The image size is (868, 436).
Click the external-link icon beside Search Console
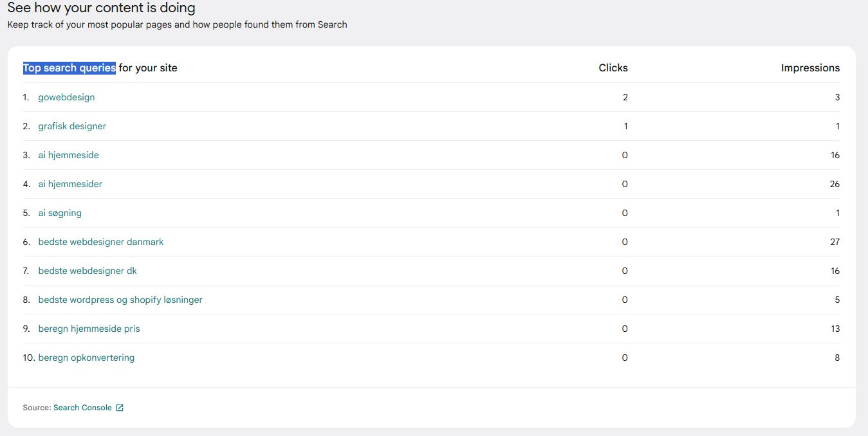point(120,408)
